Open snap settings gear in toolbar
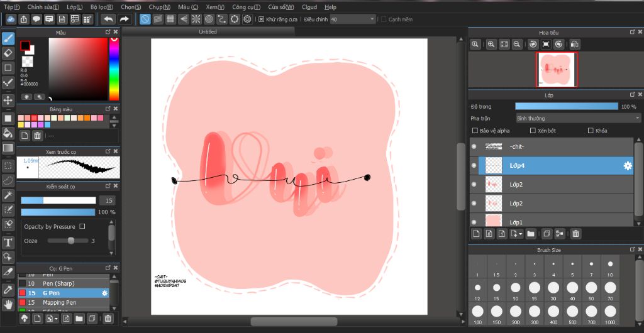The height and width of the screenshot is (333, 644). (247, 19)
